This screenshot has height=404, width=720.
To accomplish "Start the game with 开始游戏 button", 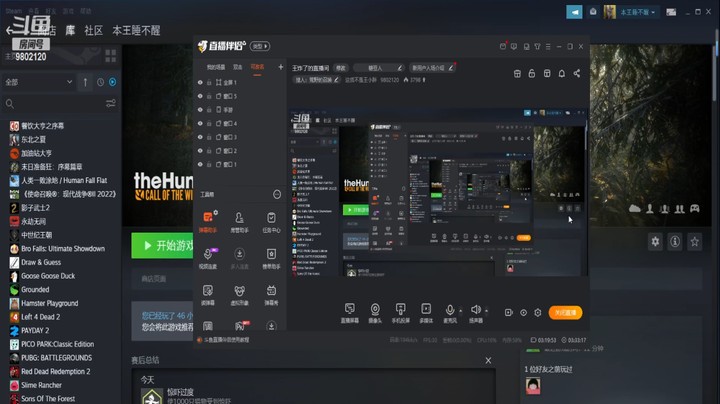I will tap(162, 246).
